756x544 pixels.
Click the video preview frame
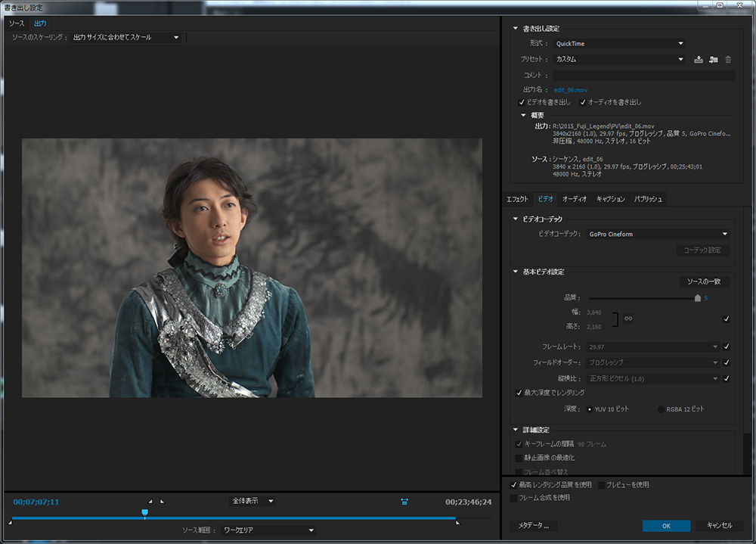coord(252,268)
